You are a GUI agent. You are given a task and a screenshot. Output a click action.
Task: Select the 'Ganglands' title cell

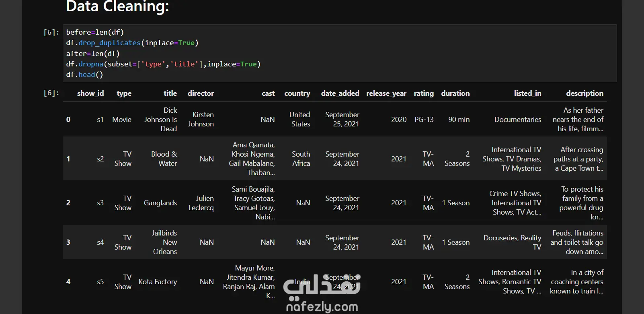(160, 203)
